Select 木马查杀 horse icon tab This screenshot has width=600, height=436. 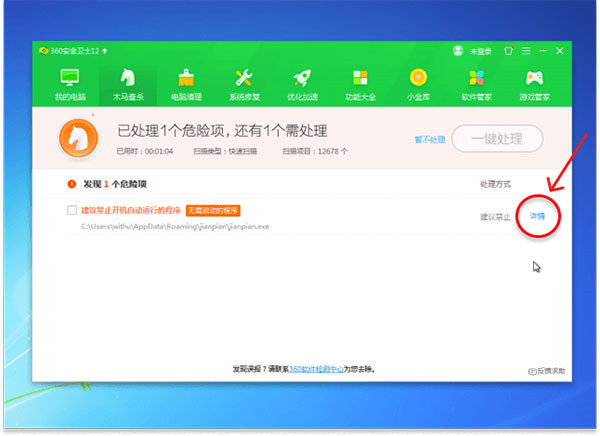128,78
